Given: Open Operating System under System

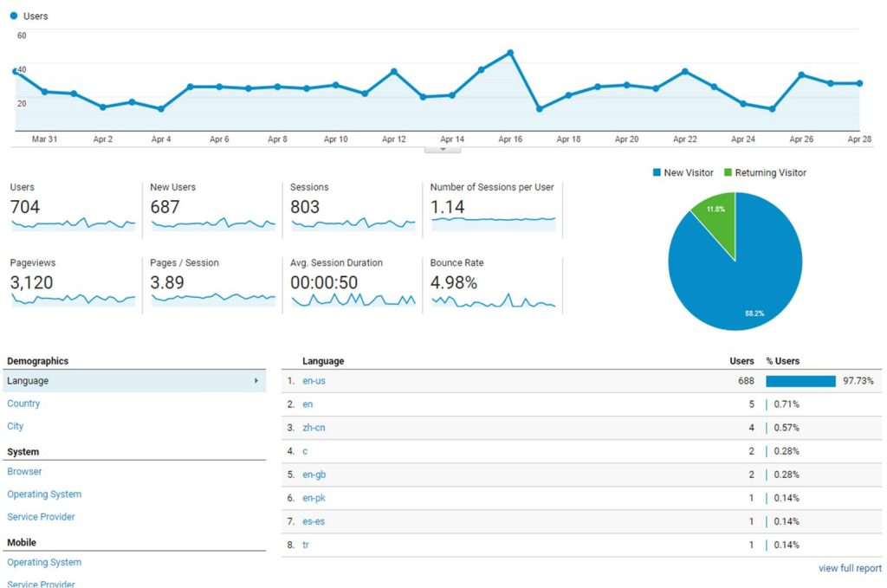Looking at the screenshot, I should pyautogui.click(x=44, y=494).
